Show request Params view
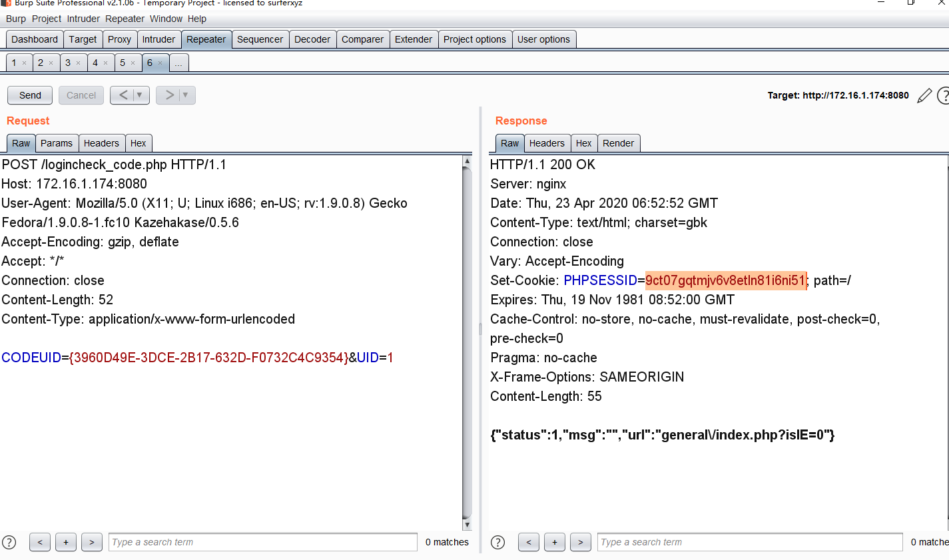 click(56, 143)
